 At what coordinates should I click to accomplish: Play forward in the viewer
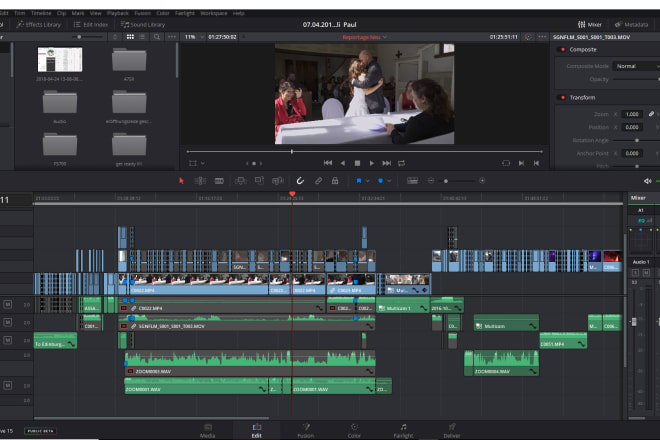[x=372, y=163]
